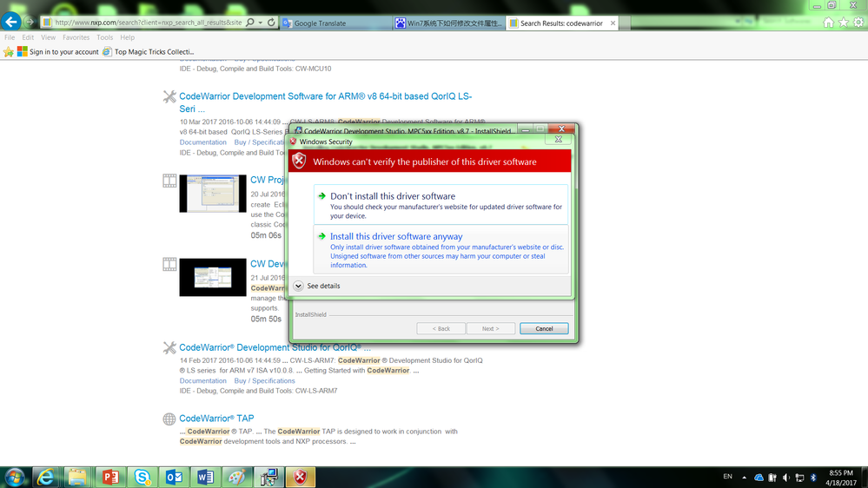Click the Bluetooth tray icon
The width and height of the screenshot is (868, 488).
coord(813,477)
